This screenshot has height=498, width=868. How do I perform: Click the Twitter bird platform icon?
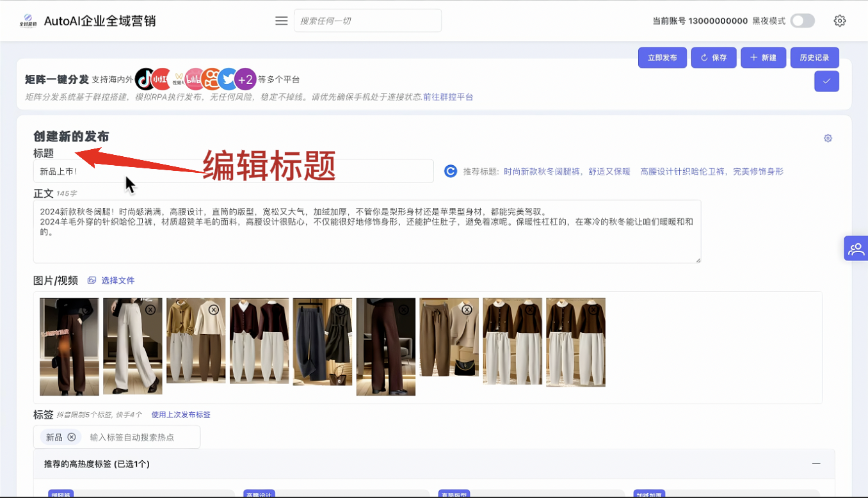coord(227,79)
